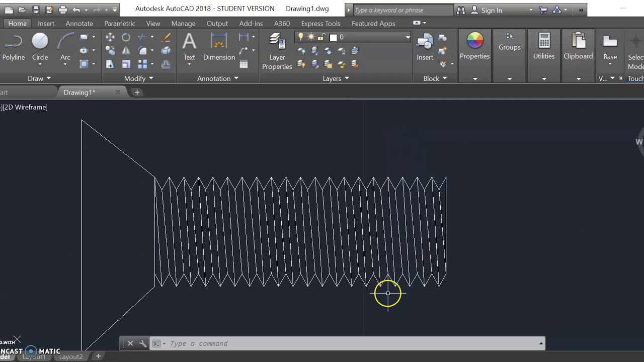Select the Circle tool icon
The height and width of the screenshot is (362, 644).
coord(40,41)
